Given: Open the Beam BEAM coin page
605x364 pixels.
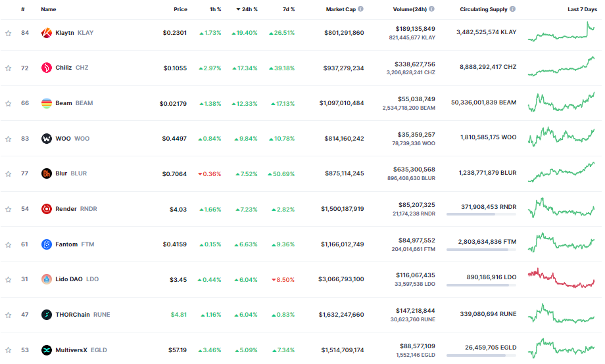Looking at the screenshot, I should pyautogui.click(x=74, y=103).
